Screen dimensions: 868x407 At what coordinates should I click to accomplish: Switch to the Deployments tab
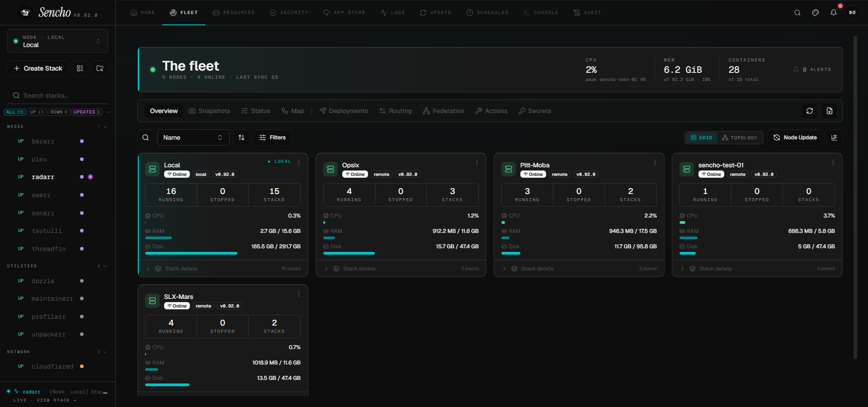[x=344, y=111]
